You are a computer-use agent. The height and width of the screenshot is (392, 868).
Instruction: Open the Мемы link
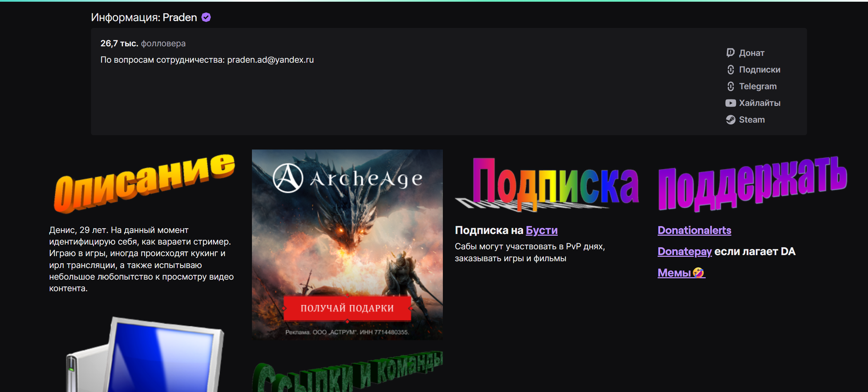[674, 273]
